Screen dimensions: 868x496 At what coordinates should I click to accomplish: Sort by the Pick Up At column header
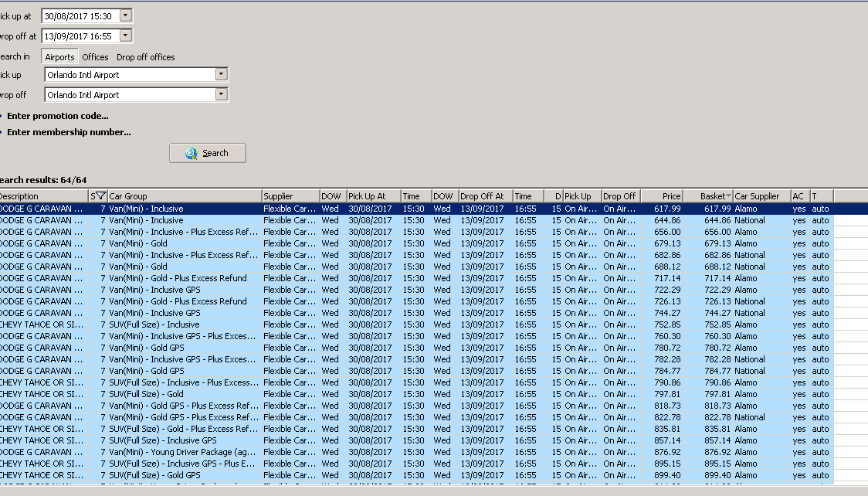coord(374,196)
